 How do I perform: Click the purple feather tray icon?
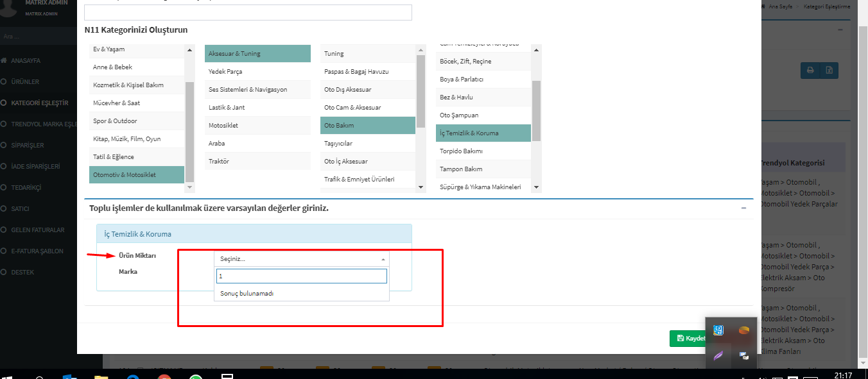(x=718, y=355)
